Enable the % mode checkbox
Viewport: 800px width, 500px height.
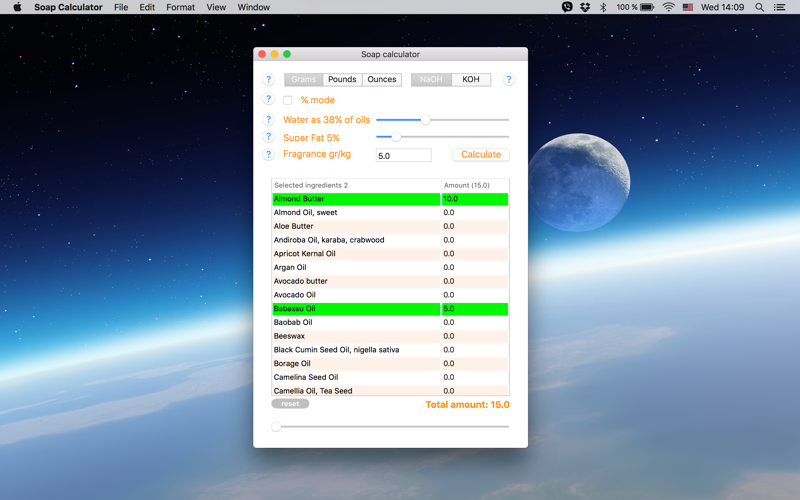288,100
